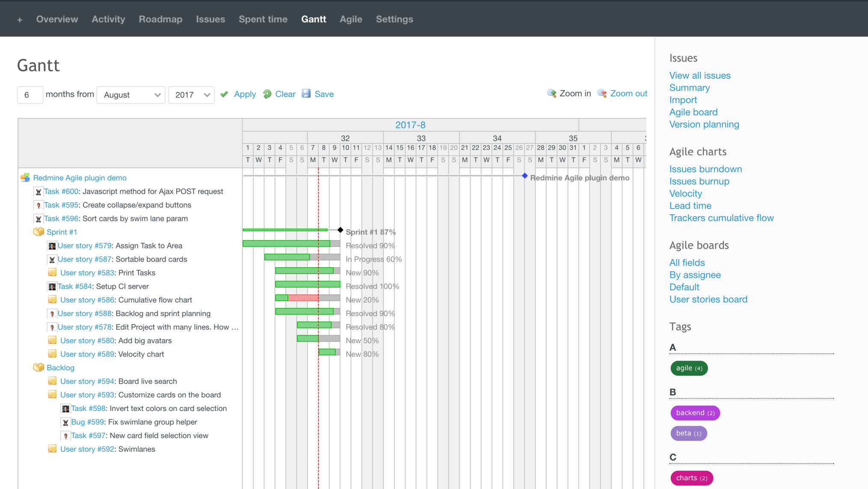Click the green checkmark Apply icon
Image resolution: width=868 pixels, height=489 pixels.
tap(224, 94)
